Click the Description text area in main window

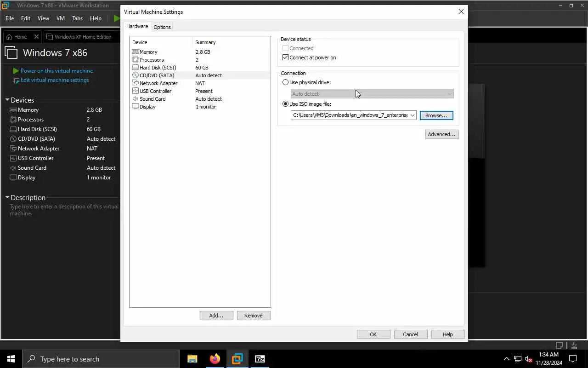tap(64, 210)
